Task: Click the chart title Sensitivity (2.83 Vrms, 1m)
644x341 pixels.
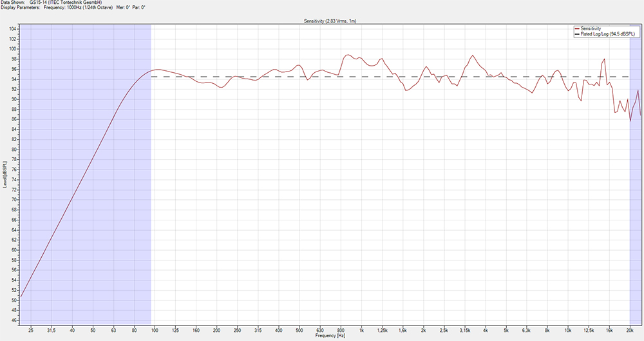Action: (329, 21)
